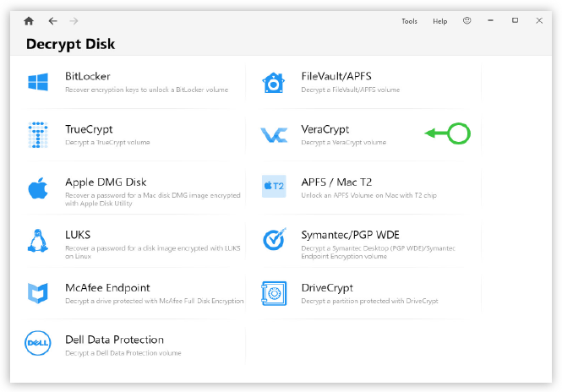
Task: Select the APFS / Mac T2 title
Action: click(x=336, y=182)
